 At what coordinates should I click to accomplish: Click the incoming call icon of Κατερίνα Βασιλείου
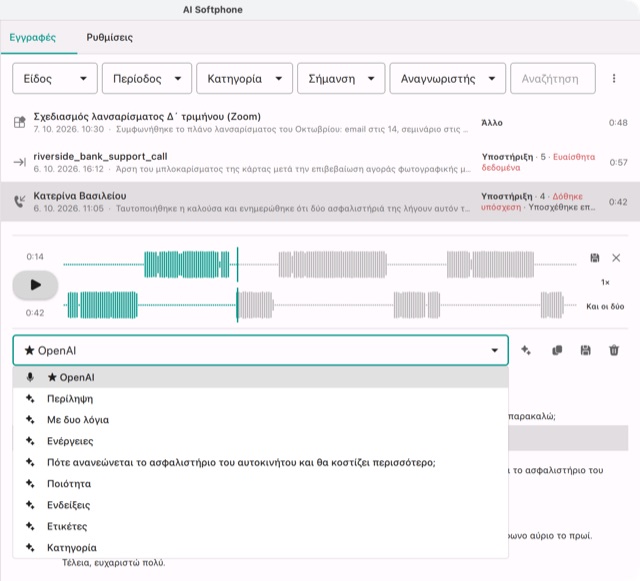[x=20, y=201]
